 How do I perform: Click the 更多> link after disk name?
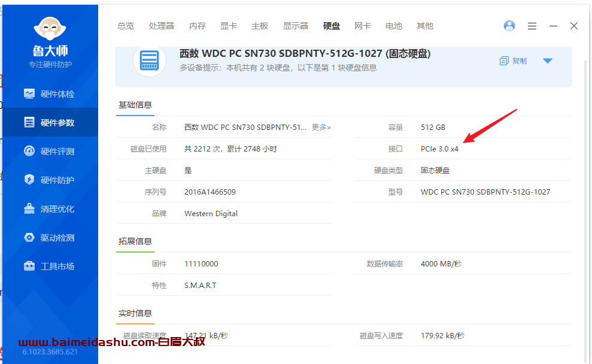[321, 128]
